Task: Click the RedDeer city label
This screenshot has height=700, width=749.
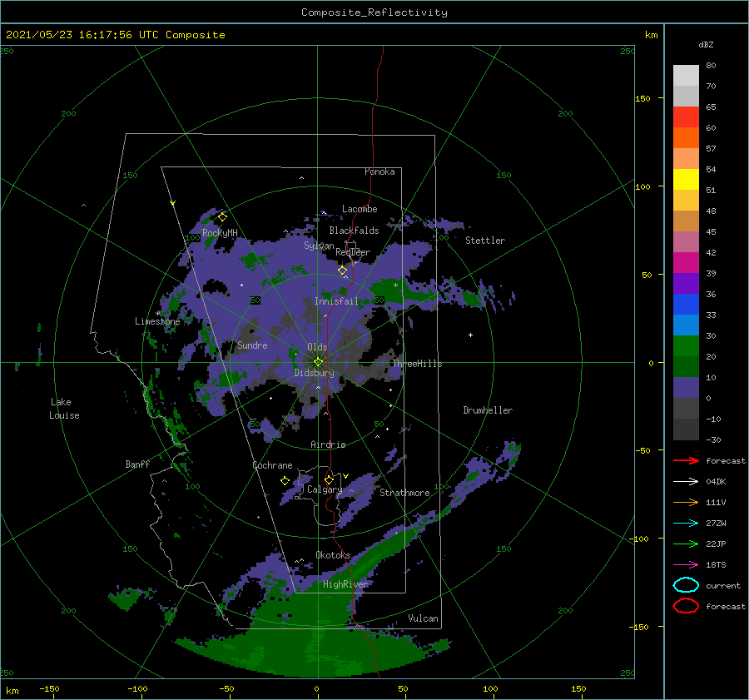Action: (353, 252)
